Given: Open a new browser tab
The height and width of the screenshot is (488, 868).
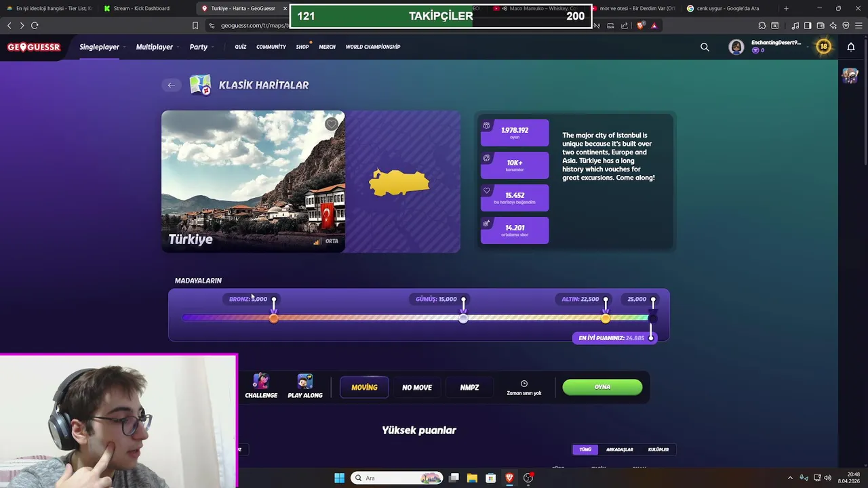Looking at the screenshot, I should [786, 8].
